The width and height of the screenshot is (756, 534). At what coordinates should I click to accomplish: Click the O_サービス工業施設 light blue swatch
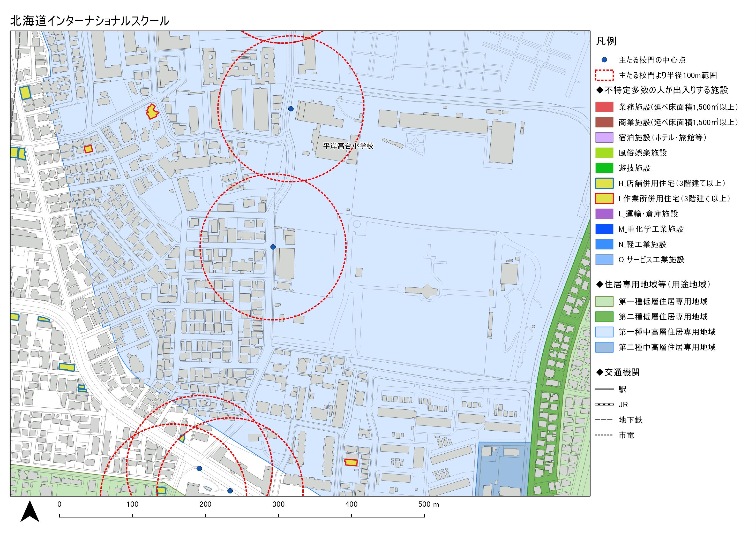[x=604, y=259]
